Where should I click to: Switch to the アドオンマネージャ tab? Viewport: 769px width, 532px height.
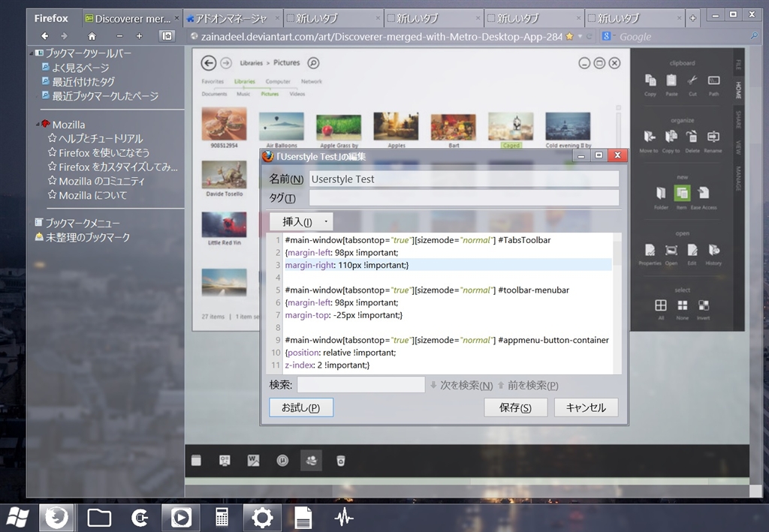(231, 18)
